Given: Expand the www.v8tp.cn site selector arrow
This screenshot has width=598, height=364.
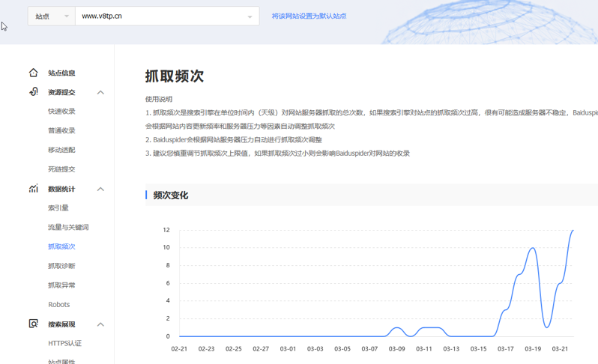Looking at the screenshot, I should (x=250, y=16).
